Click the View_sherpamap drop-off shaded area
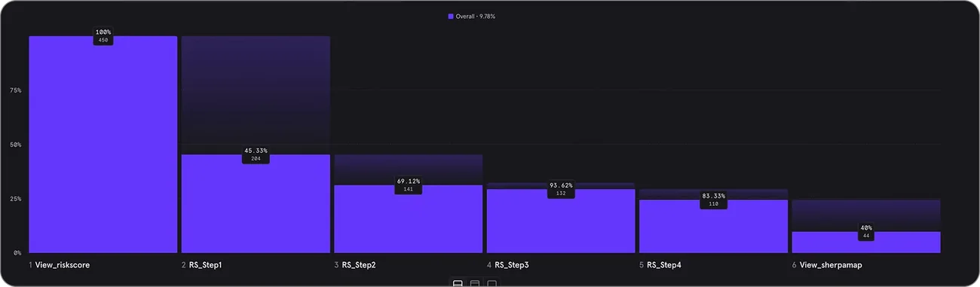Image resolution: width=980 pixels, height=287 pixels. coord(865,215)
